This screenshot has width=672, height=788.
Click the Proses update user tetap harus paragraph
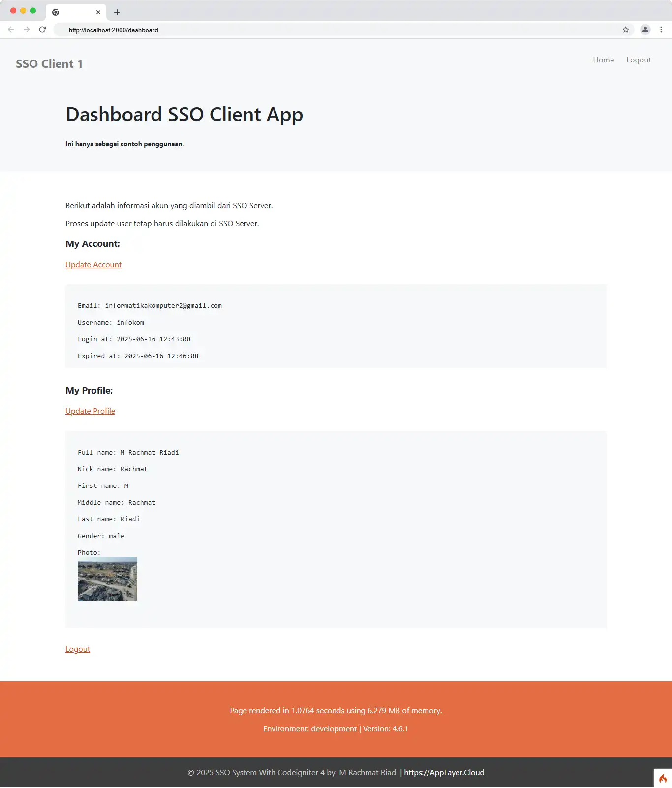[162, 224]
